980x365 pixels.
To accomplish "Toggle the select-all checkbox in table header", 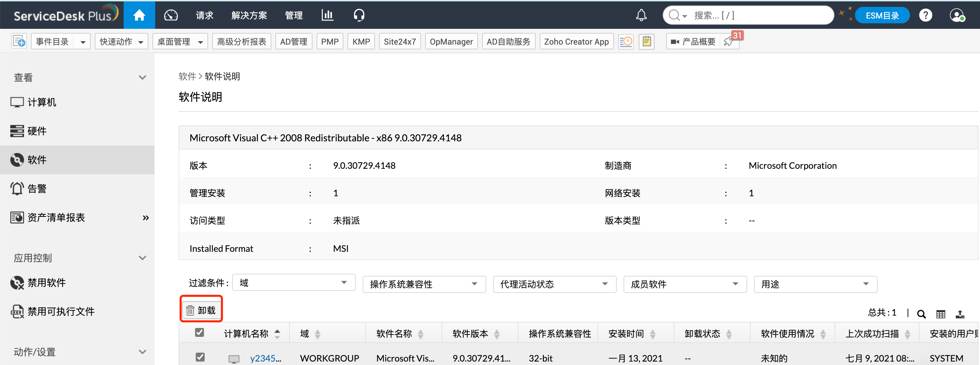I will [x=200, y=332].
